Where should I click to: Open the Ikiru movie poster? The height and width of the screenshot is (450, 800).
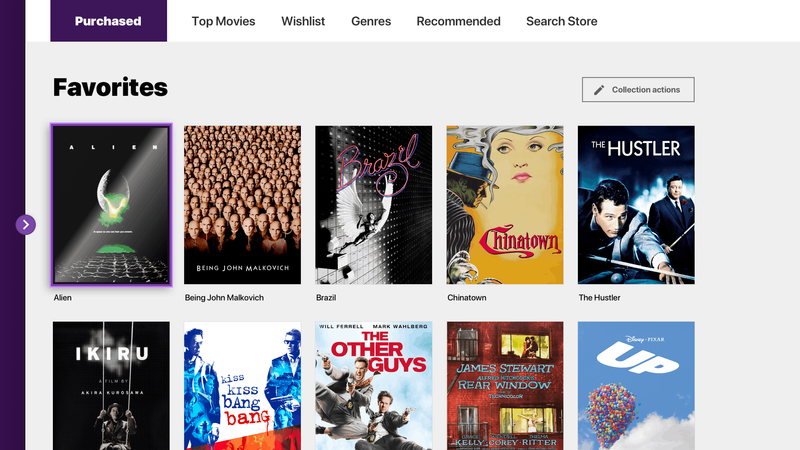[x=111, y=386]
